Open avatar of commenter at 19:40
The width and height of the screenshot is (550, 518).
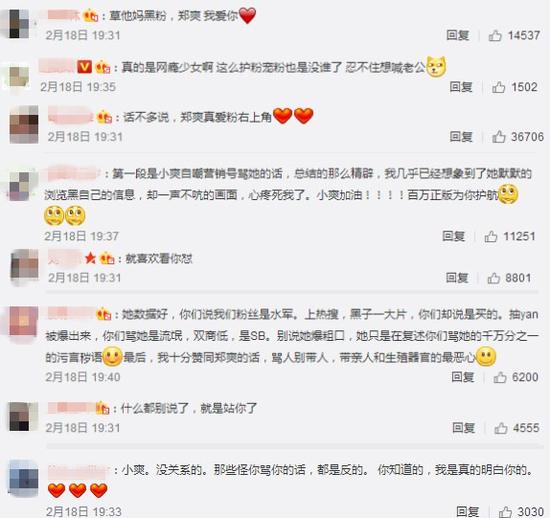24,321
